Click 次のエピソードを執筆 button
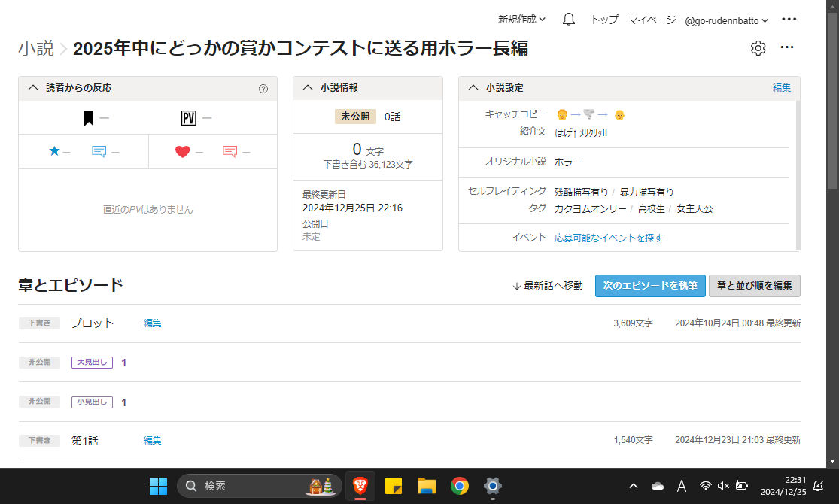Viewport: 839px width, 504px height. click(x=649, y=286)
